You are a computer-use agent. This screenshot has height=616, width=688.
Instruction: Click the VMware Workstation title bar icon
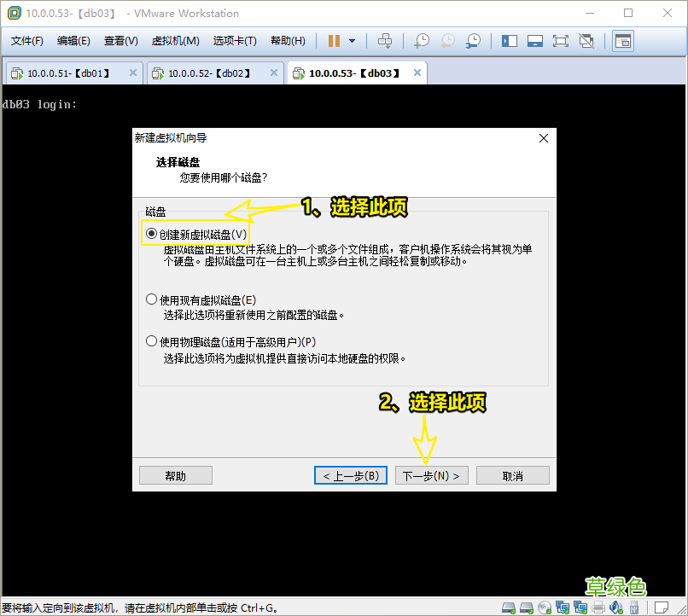[14, 13]
